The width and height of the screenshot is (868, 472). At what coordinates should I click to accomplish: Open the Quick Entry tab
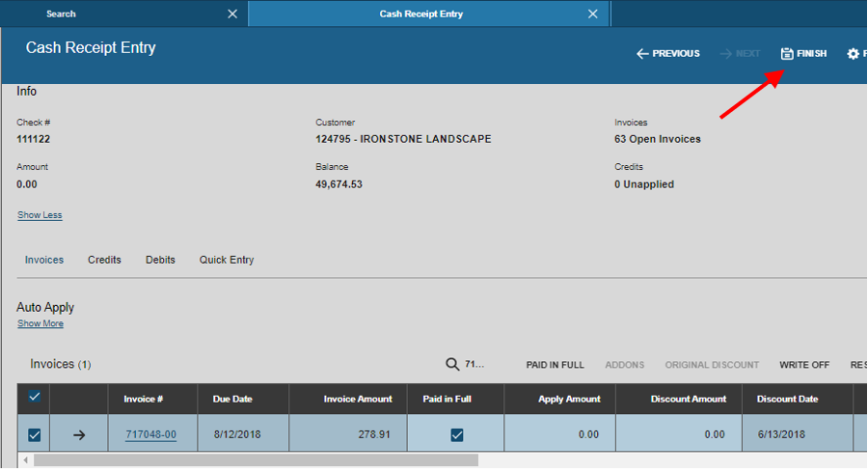227,260
